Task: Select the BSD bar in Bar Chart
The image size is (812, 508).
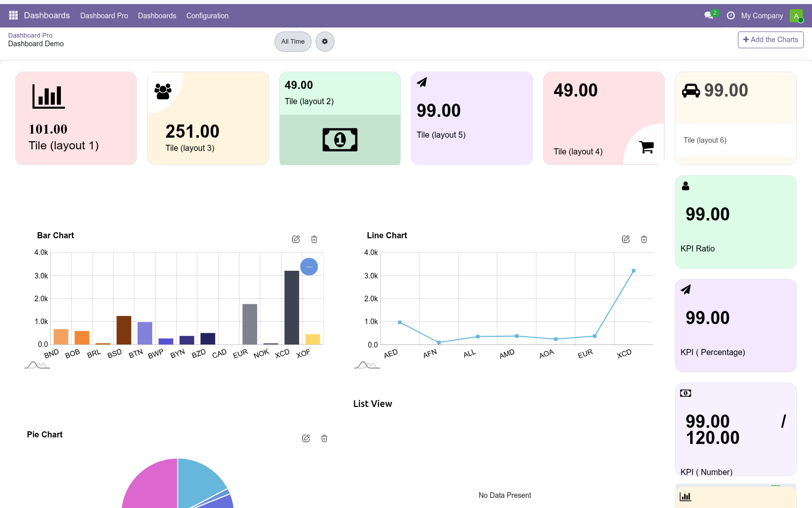Action: click(x=124, y=330)
